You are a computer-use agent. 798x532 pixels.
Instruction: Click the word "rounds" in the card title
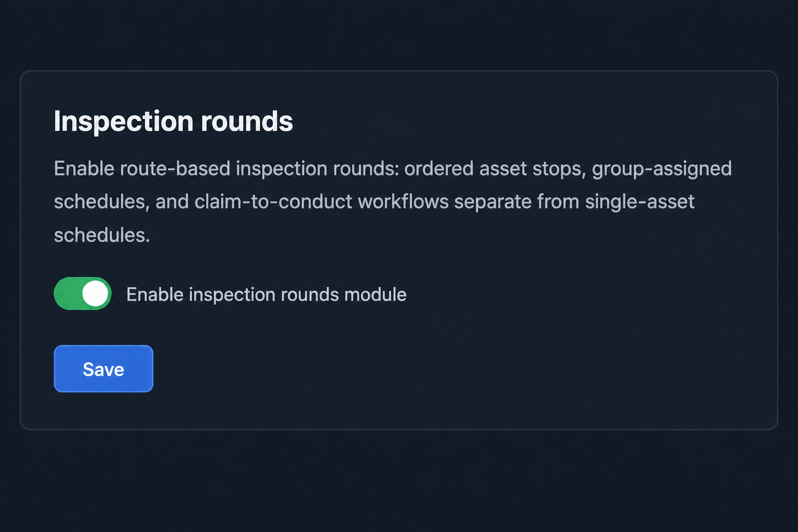click(247, 122)
